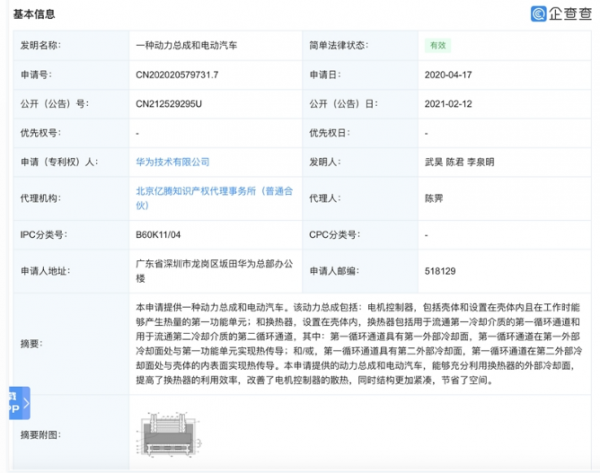
Task: Click the 申请人地址 field label
Action: click(x=45, y=271)
